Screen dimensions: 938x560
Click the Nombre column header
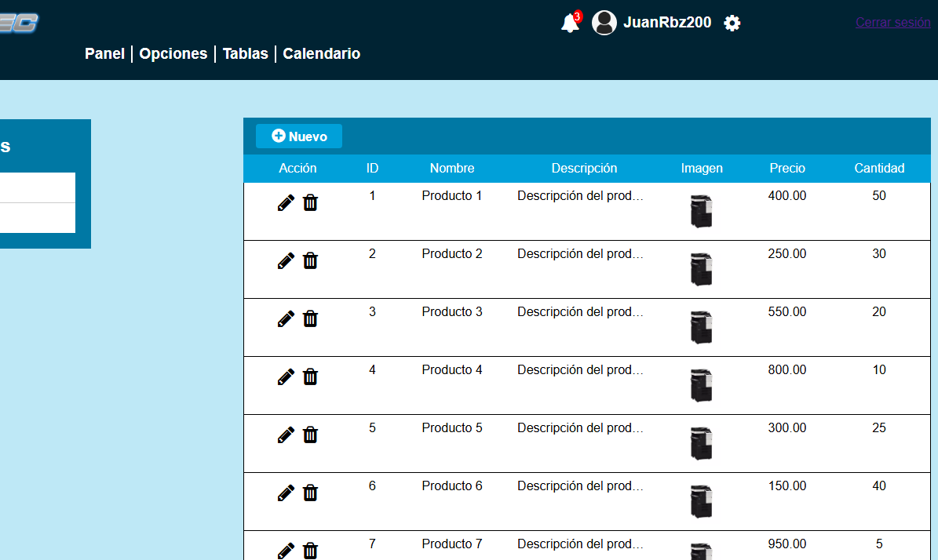(452, 169)
